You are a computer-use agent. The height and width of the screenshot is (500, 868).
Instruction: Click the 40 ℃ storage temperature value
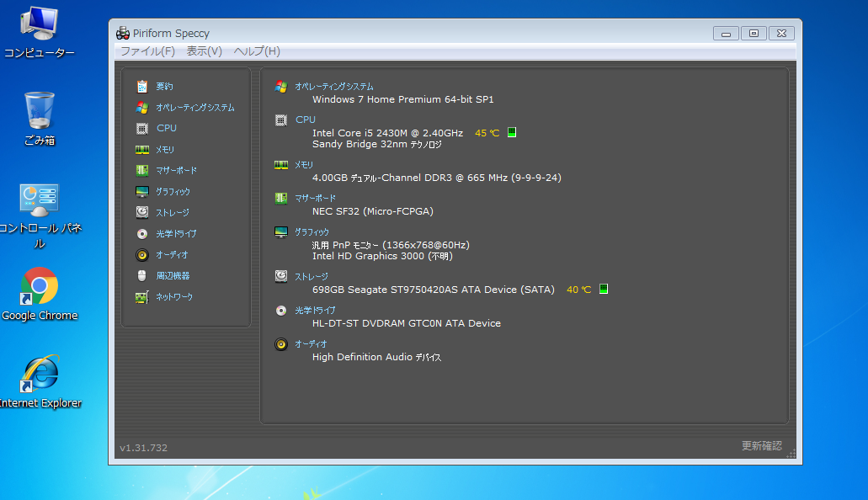click(579, 290)
